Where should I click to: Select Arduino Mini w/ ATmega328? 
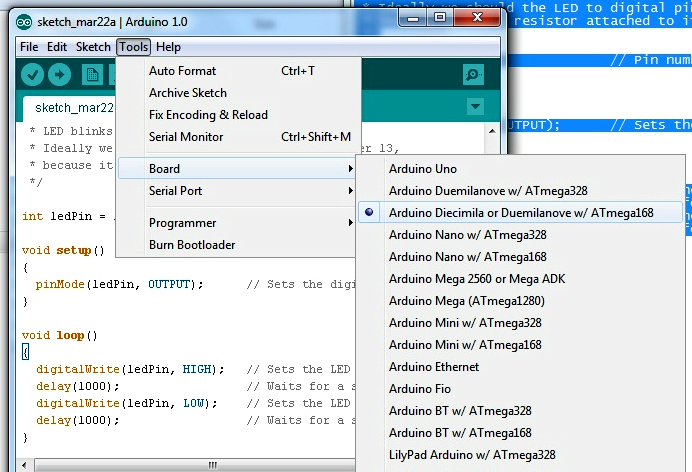click(520, 323)
